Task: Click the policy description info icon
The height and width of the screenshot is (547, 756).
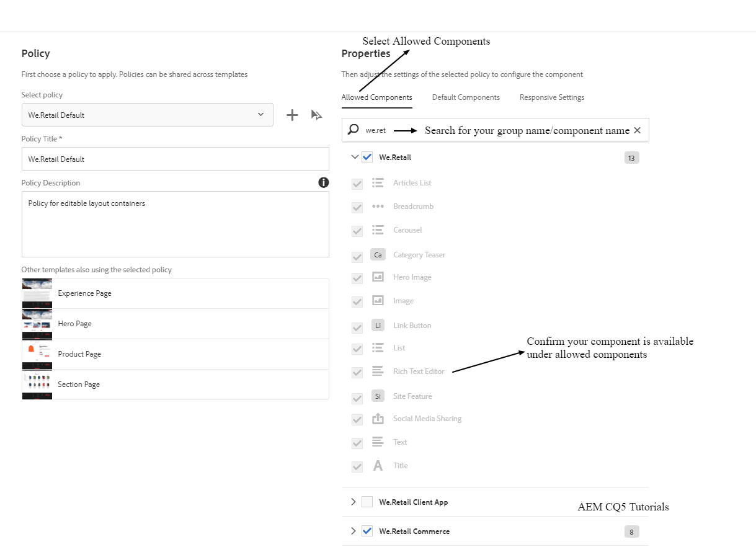Action: tap(323, 182)
